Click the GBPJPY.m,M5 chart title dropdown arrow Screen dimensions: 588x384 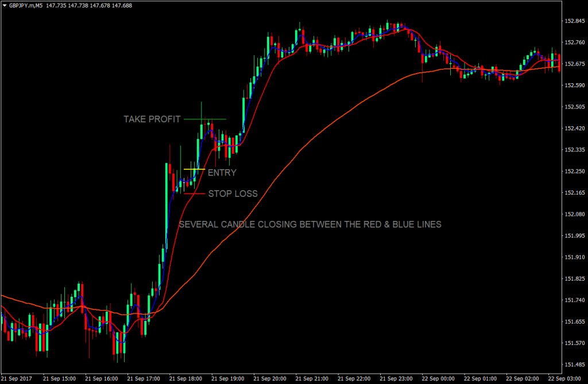[5, 6]
